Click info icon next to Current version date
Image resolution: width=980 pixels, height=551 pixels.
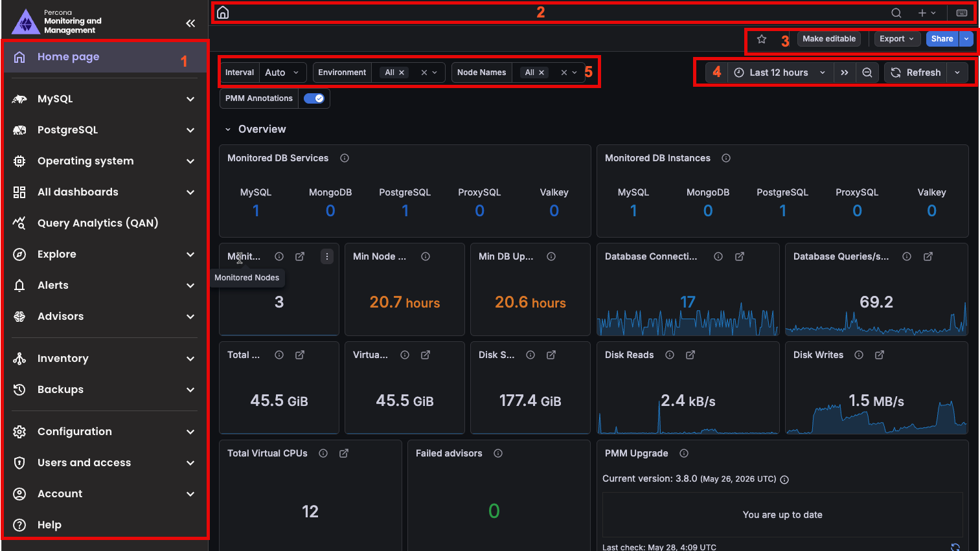click(784, 480)
